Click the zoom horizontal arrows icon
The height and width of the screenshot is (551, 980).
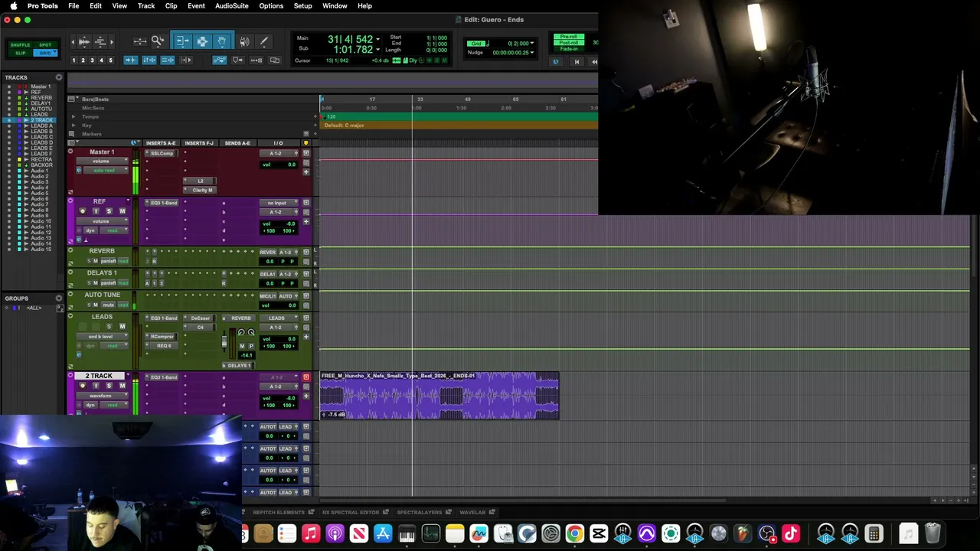[x=139, y=41]
